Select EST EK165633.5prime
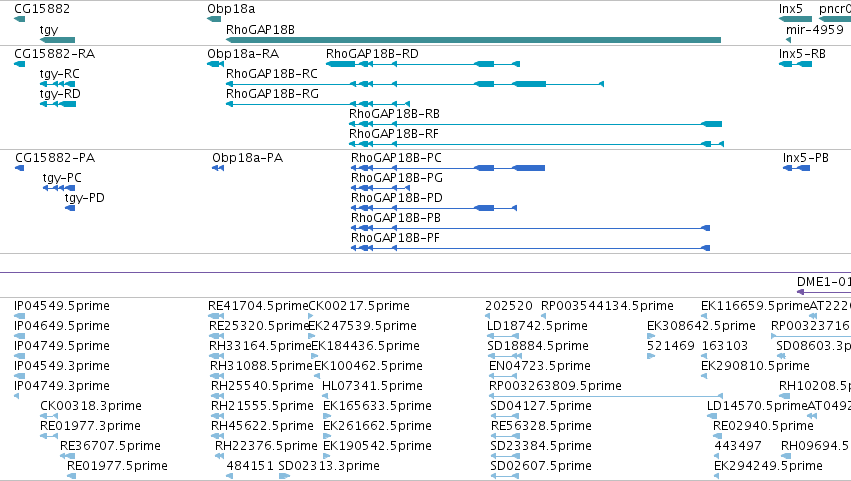The image size is (851, 481). point(377,407)
